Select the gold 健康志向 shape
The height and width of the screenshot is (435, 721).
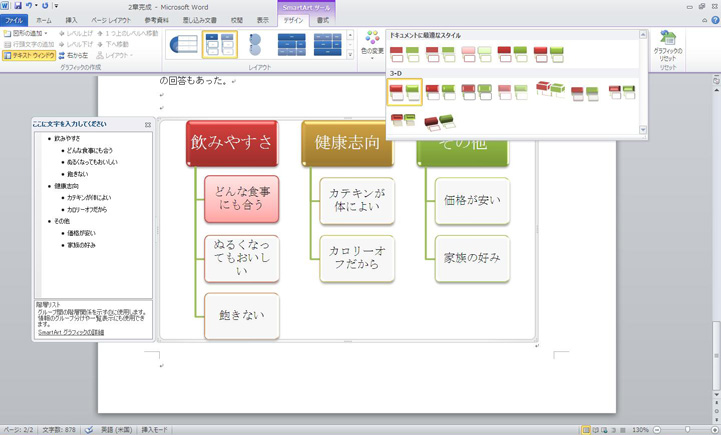[347, 143]
